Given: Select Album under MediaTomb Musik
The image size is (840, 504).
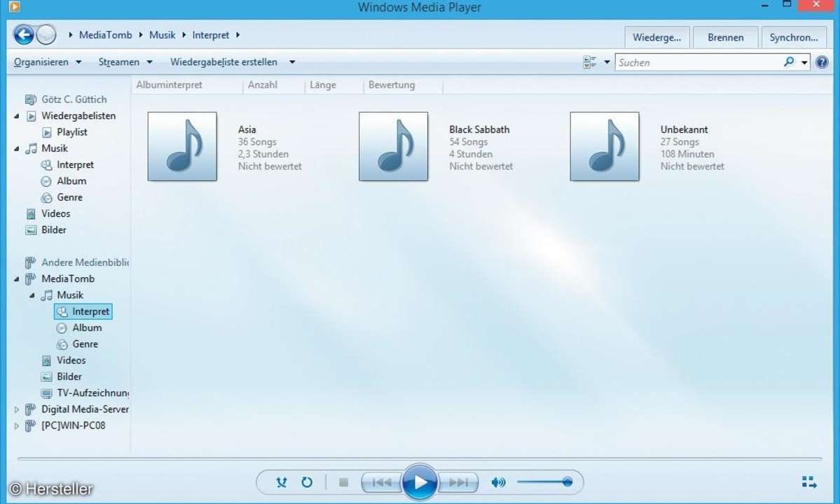Looking at the screenshot, I should point(87,328).
